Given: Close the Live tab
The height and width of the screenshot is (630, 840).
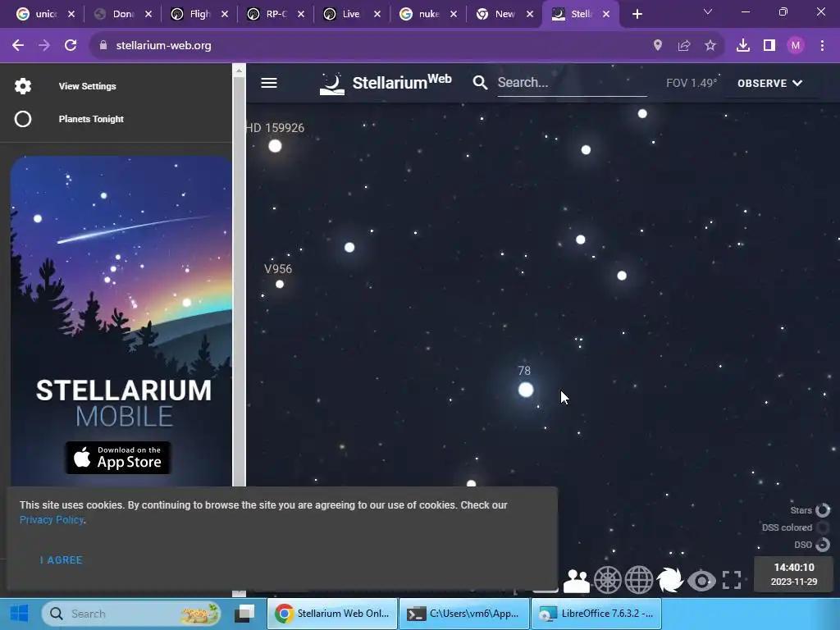Looking at the screenshot, I should coord(377,14).
